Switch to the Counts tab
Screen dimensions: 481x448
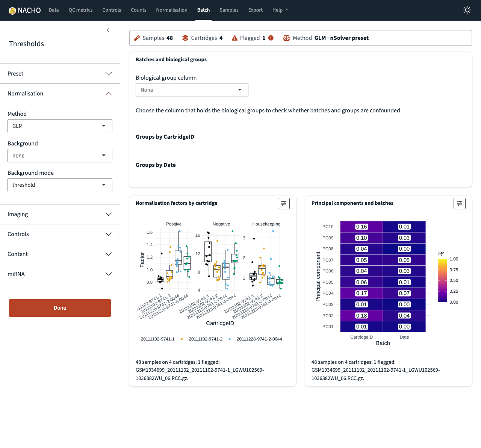coord(139,10)
